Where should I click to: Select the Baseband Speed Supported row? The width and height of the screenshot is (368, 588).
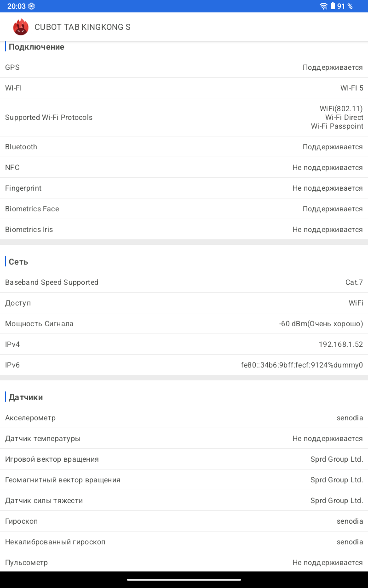184,283
